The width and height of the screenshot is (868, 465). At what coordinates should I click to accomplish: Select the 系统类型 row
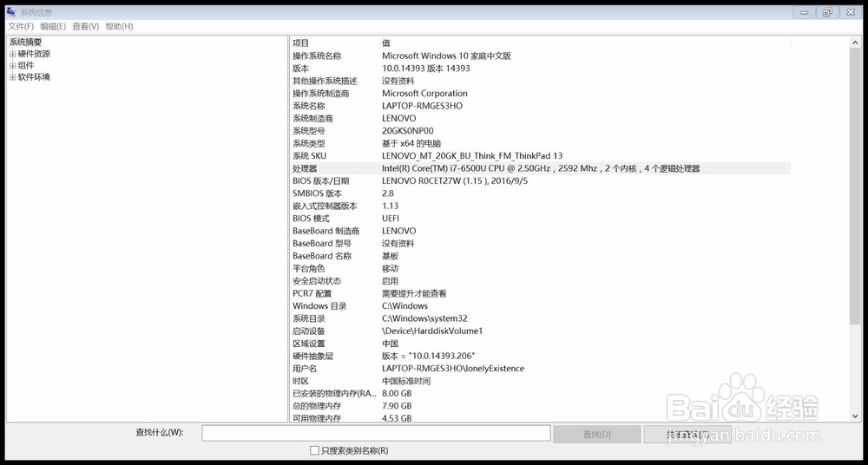click(x=540, y=143)
